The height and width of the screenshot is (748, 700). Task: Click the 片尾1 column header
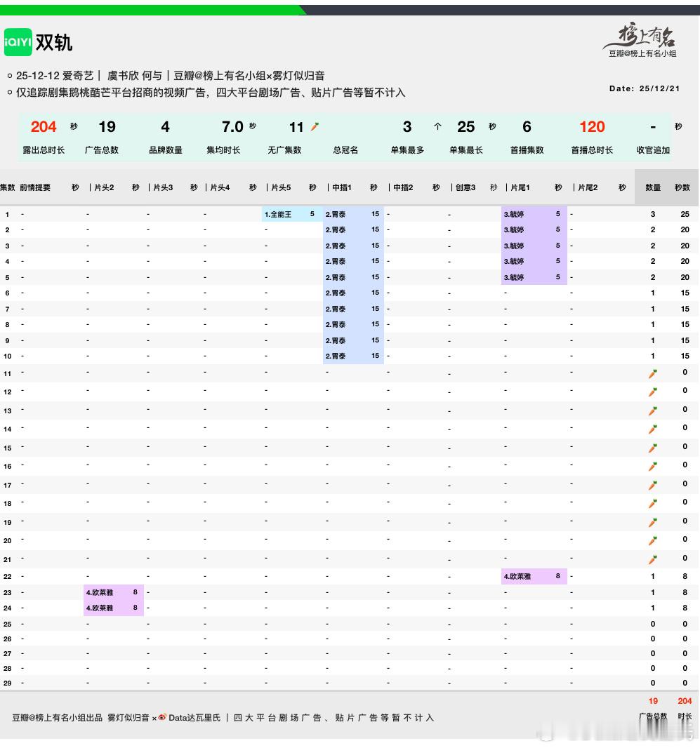520,187
